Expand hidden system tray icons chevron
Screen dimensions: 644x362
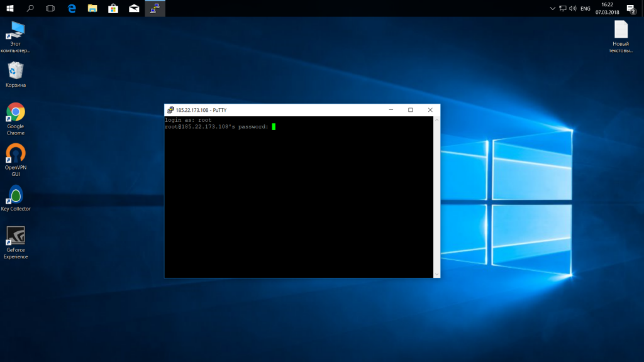552,8
